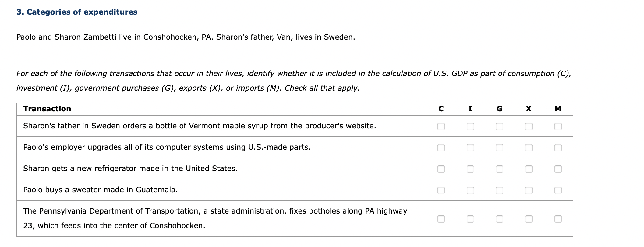Check the I box for the Guatemala sweater purchase
This screenshot has height=247, width=644.
tap(470, 190)
